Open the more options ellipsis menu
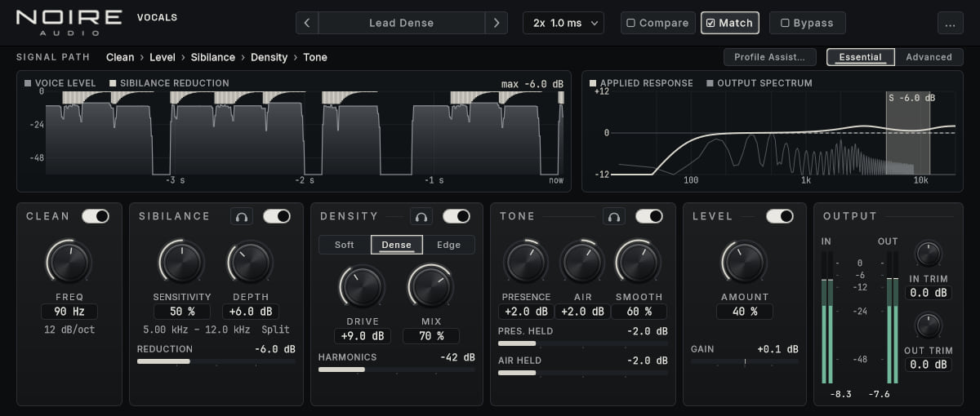980x416 pixels. (x=950, y=23)
